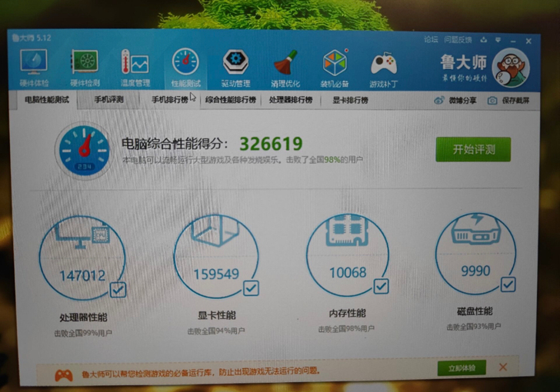
Task: Switch to 综合性能排行榜 tab
Action: click(230, 100)
